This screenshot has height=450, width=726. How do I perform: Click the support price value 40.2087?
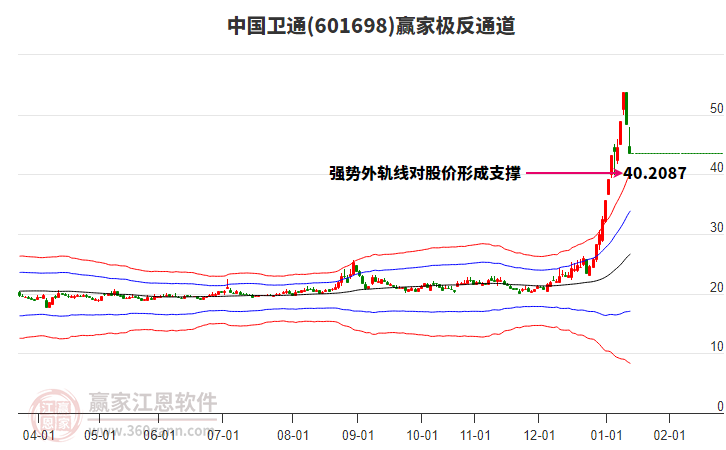[655, 173]
